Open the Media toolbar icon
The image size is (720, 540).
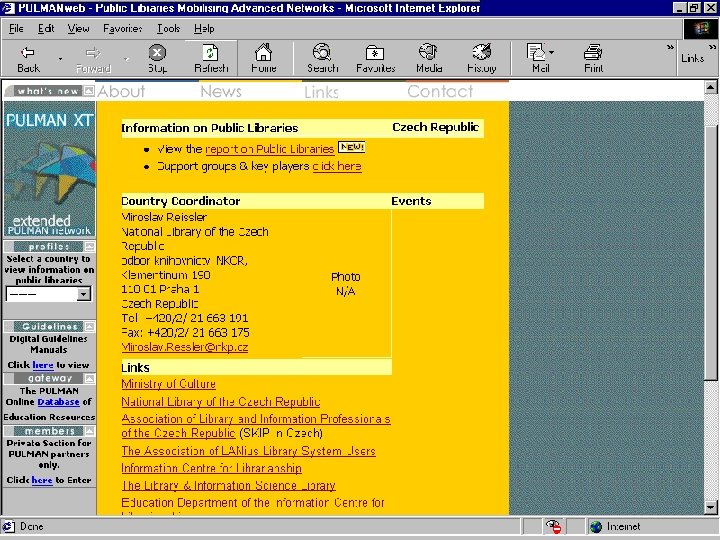point(429,59)
